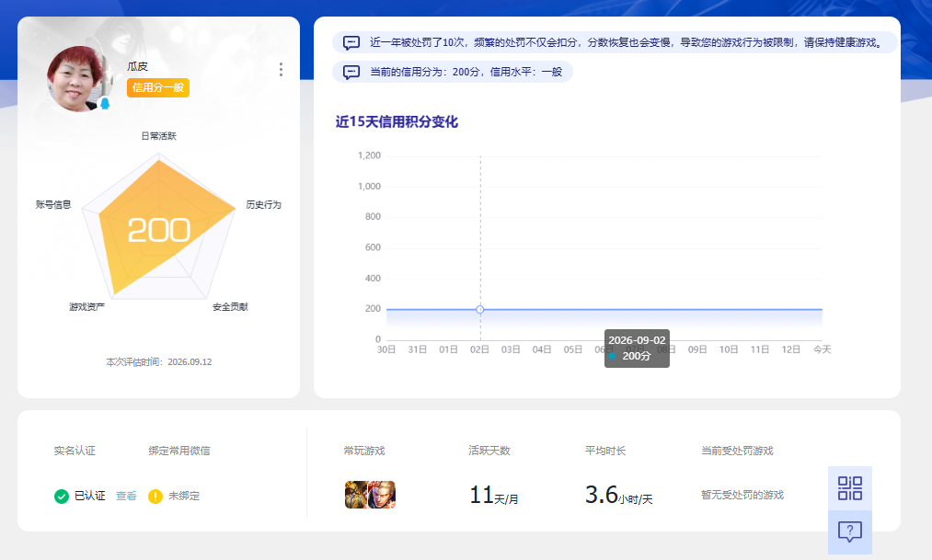Click the 12日 label on chart axis
The width and height of the screenshot is (932, 560).
[x=790, y=349]
